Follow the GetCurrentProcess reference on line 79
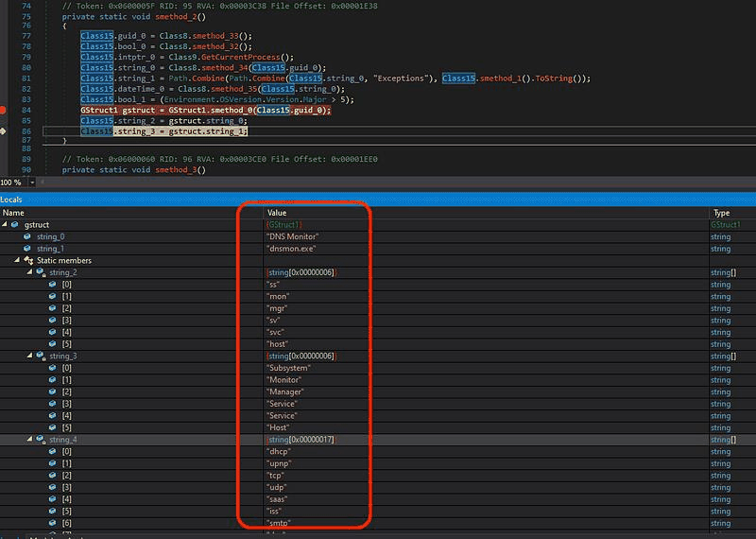Viewport: 756px width, 539px height. 240,57
